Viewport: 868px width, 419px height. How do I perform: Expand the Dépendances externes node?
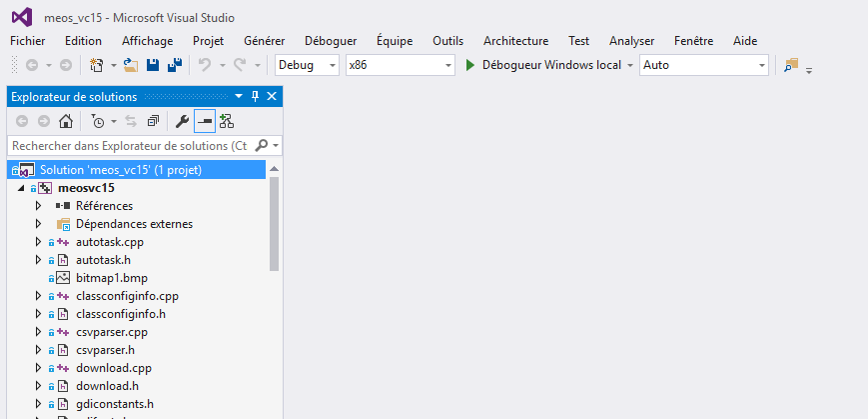38,224
